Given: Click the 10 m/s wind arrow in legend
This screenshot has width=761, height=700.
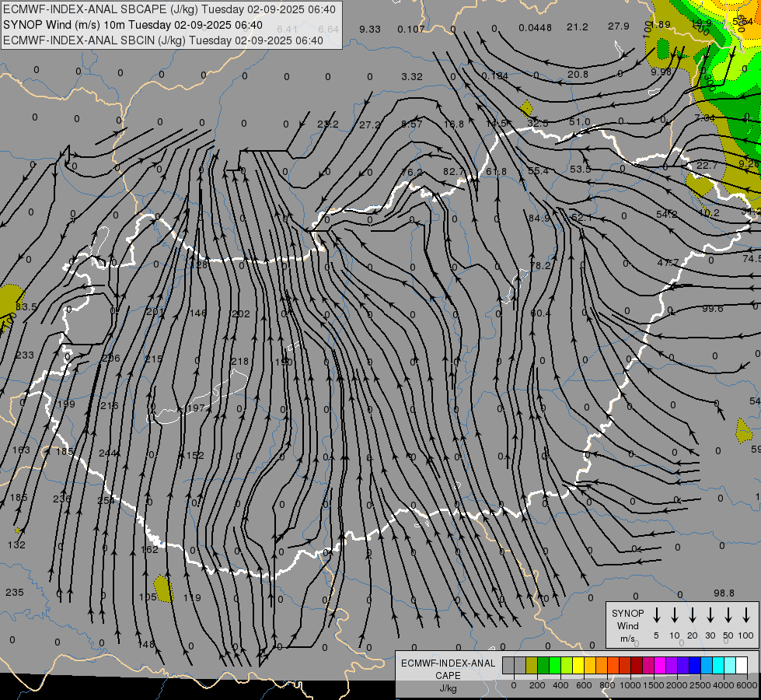Looking at the screenshot, I should 675,615.
